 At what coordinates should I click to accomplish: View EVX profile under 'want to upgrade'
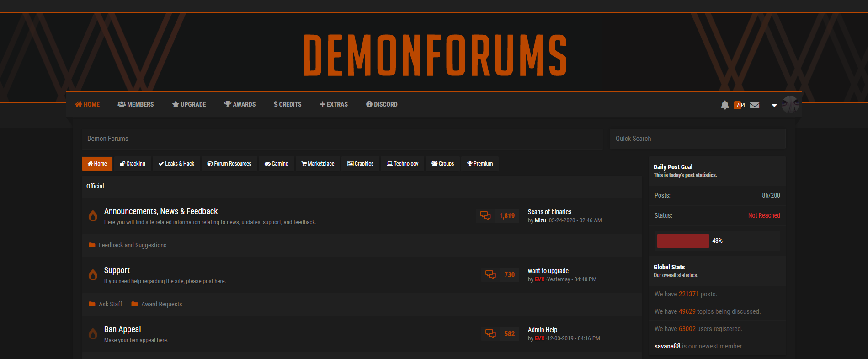click(x=539, y=279)
